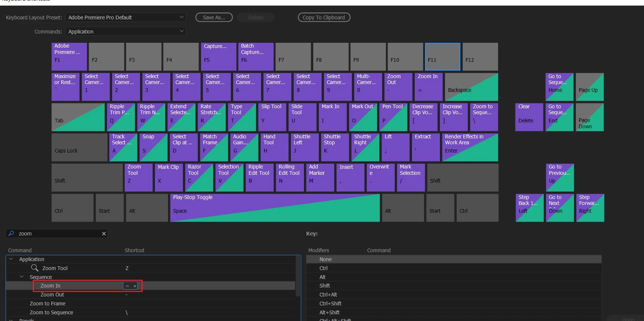Click the Zoom Tool magnifier icon
This screenshot has width=644, height=321.
tap(35, 268)
